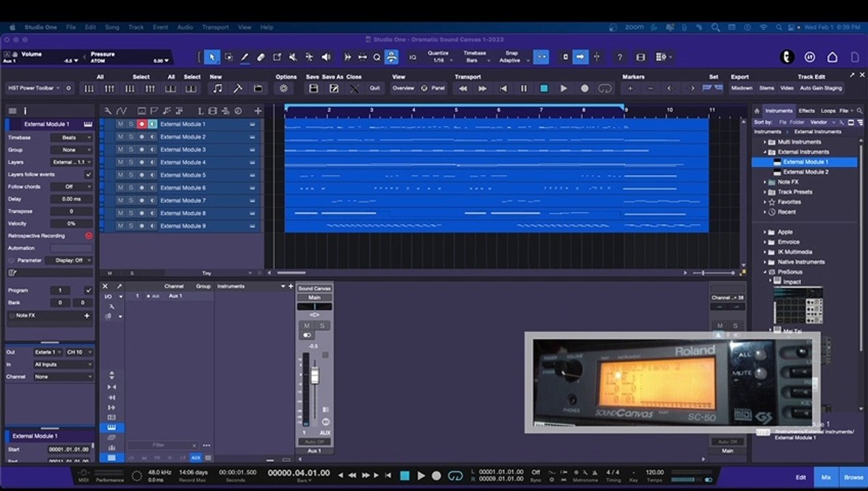The height and width of the screenshot is (491, 868).
Task: Select the Eraser tool
Action: tap(261, 57)
